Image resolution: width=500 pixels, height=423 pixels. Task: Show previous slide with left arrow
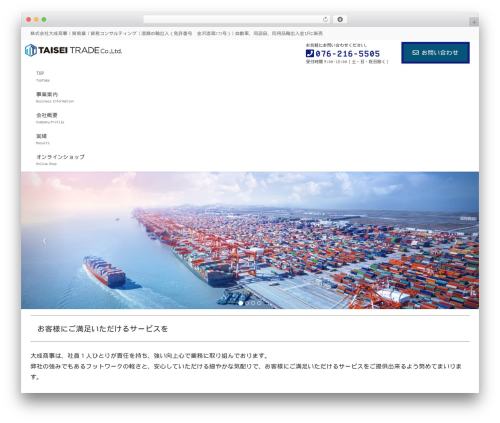coord(45,241)
